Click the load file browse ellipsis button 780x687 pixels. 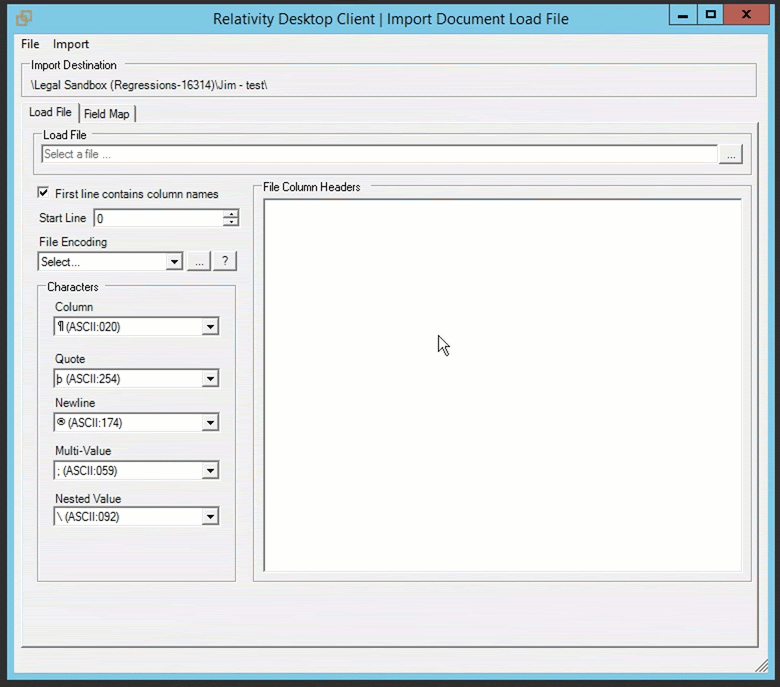731,155
